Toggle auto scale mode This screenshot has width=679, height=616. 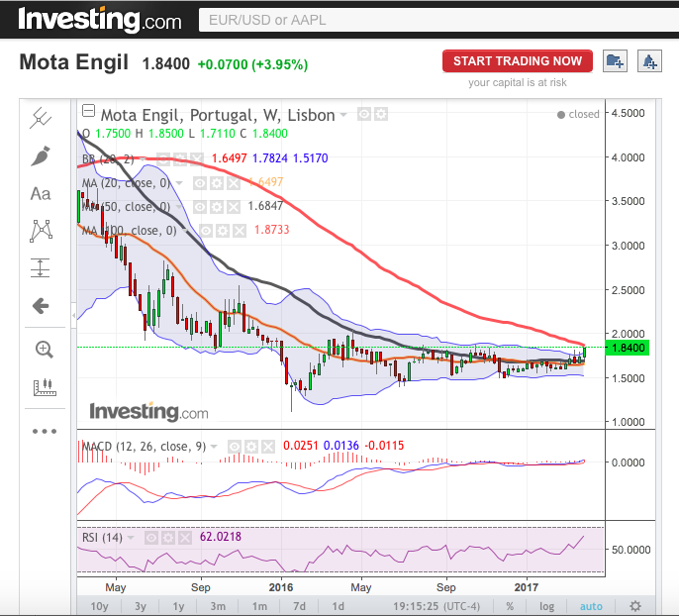pyautogui.click(x=591, y=606)
